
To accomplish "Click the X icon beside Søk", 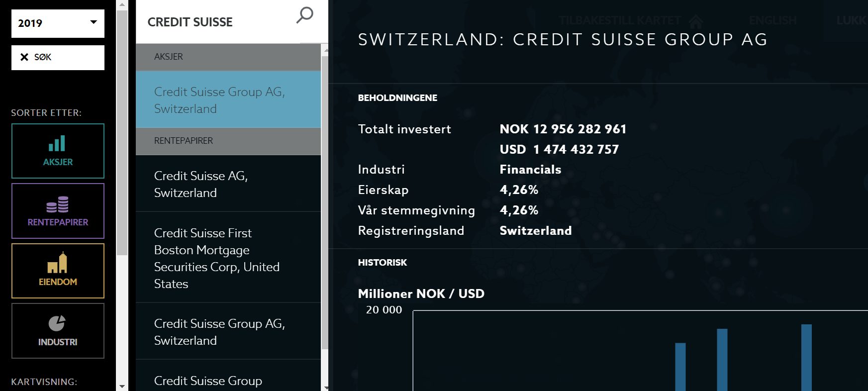I will pyautogui.click(x=24, y=57).
